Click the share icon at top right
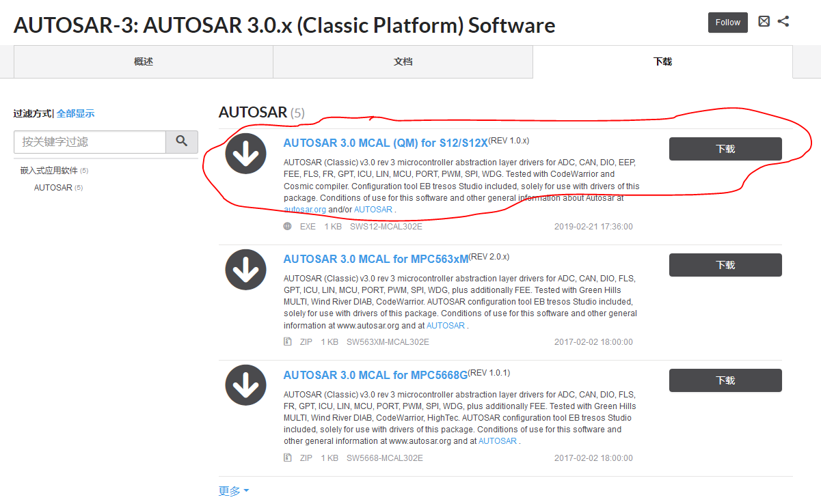The height and width of the screenshot is (504, 821). point(783,21)
